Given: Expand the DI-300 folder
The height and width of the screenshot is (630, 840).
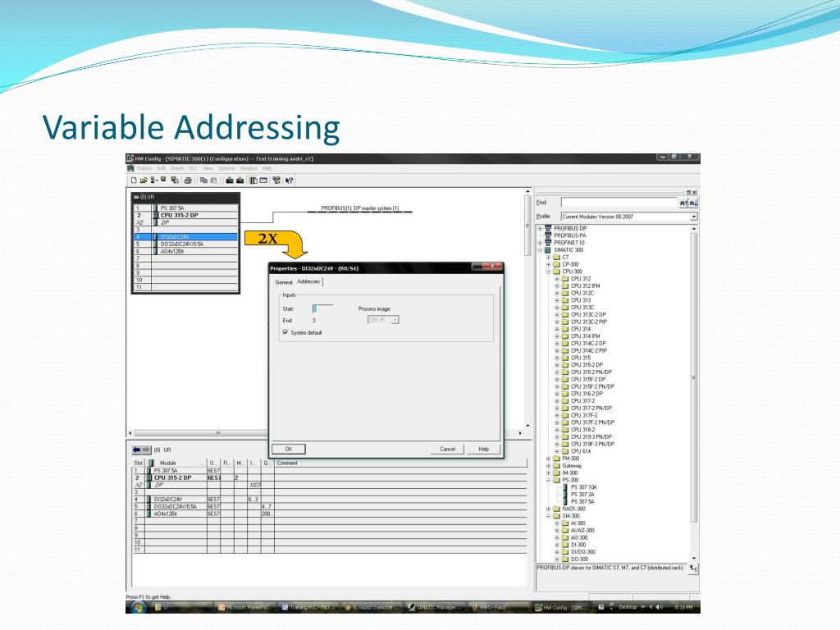Looking at the screenshot, I should coord(557,545).
